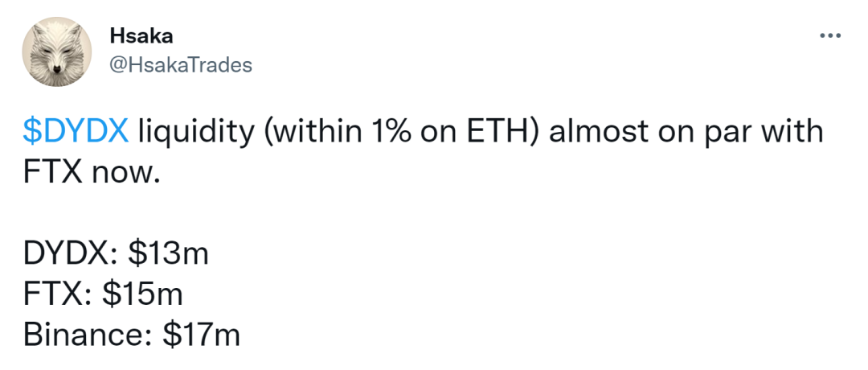
Task: Click the white wolf profile avatar
Action: pos(56,51)
